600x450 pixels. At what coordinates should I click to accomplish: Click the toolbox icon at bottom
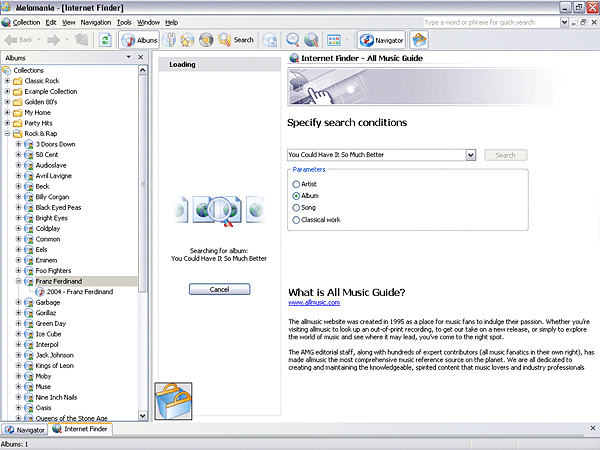[x=176, y=402]
